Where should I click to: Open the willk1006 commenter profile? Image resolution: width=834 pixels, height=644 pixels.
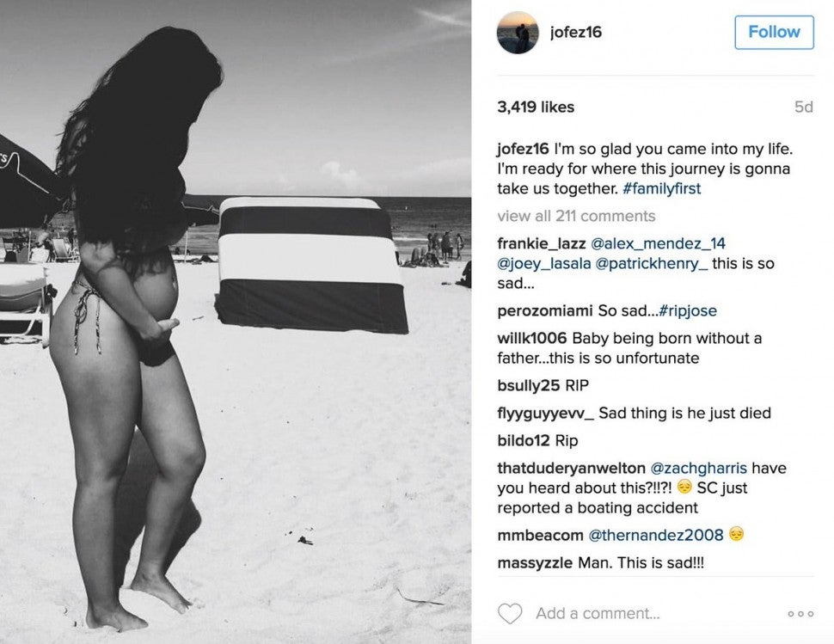532,338
